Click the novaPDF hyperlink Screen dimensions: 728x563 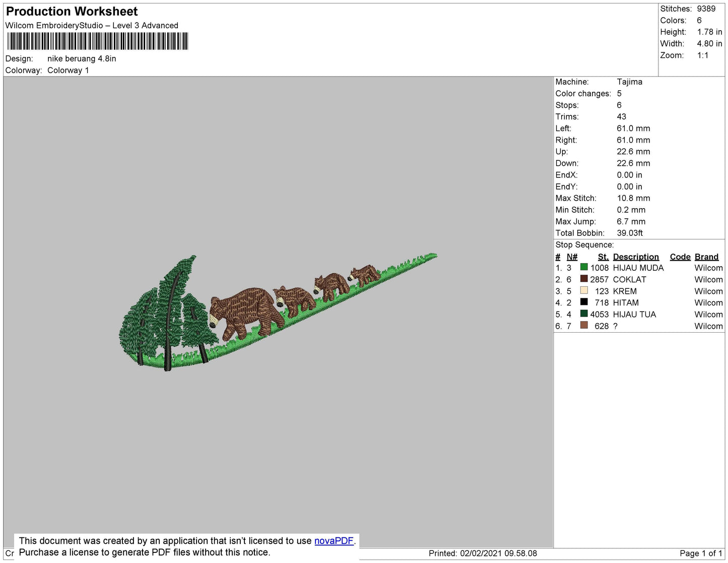[x=334, y=541]
